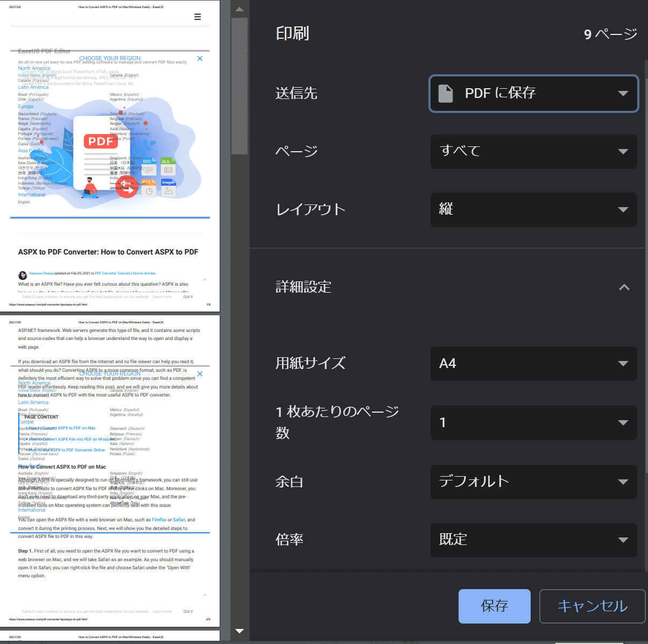Open the 1 枚あたりのページ数 dropdown
Image resolution: width=648 pixels, height=644 pixels.
pyautogui.click(x=533, y=423)
